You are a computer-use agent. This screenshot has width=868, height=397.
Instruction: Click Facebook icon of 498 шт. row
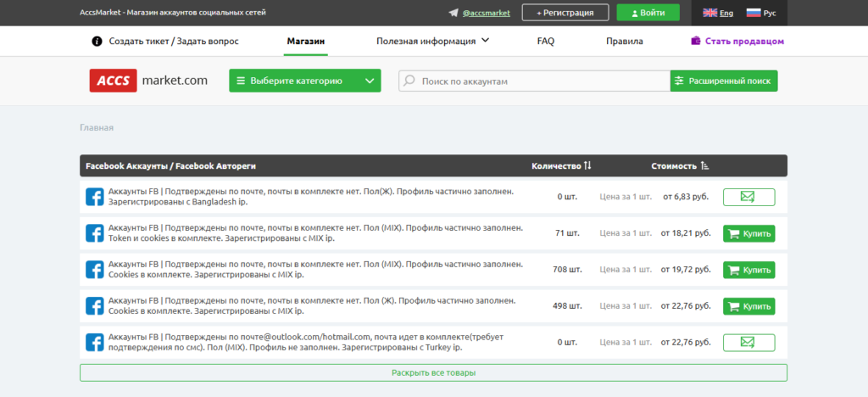[95, 305]
